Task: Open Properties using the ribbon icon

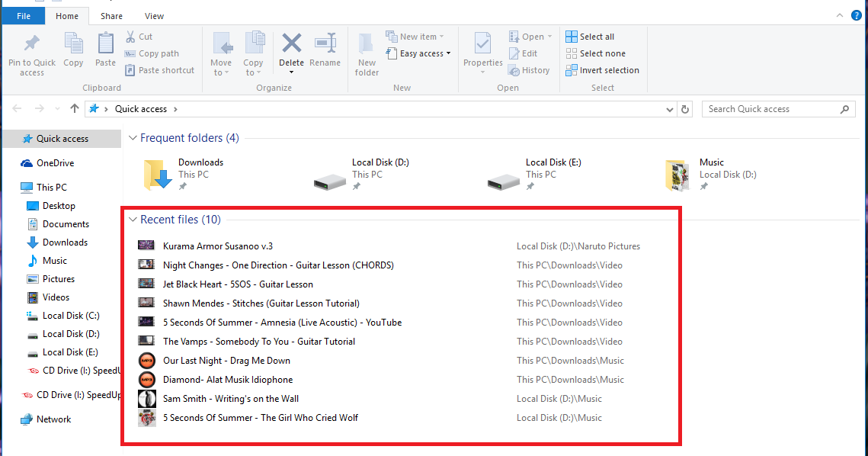Action: point(482,47)
